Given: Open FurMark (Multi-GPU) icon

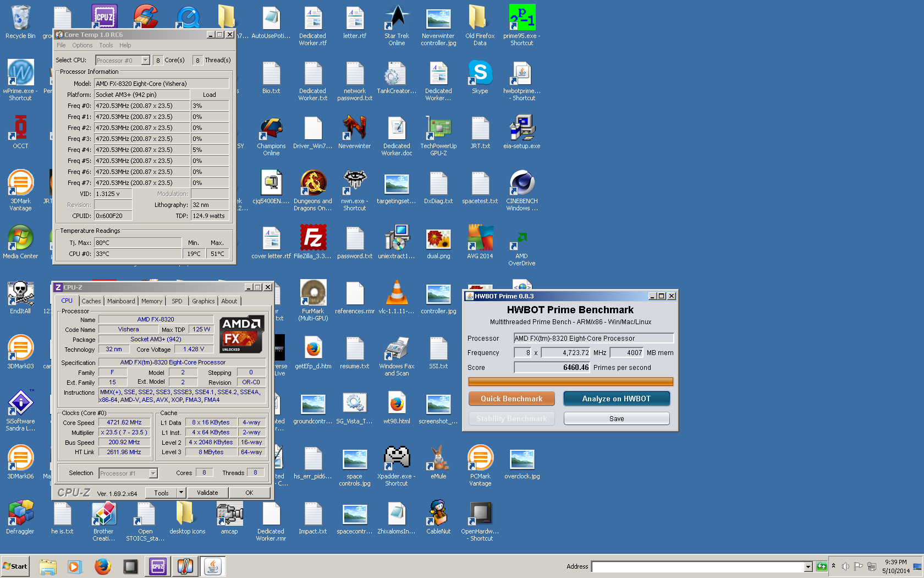Looking at the screenshot, I should click(x=313, y=300).
